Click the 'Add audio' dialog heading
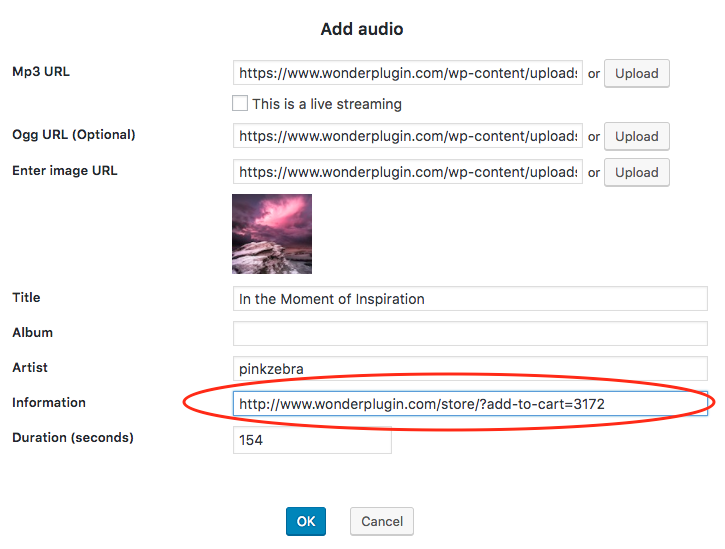725x549 pixels. pyautogui.click(x=362, y=29)
